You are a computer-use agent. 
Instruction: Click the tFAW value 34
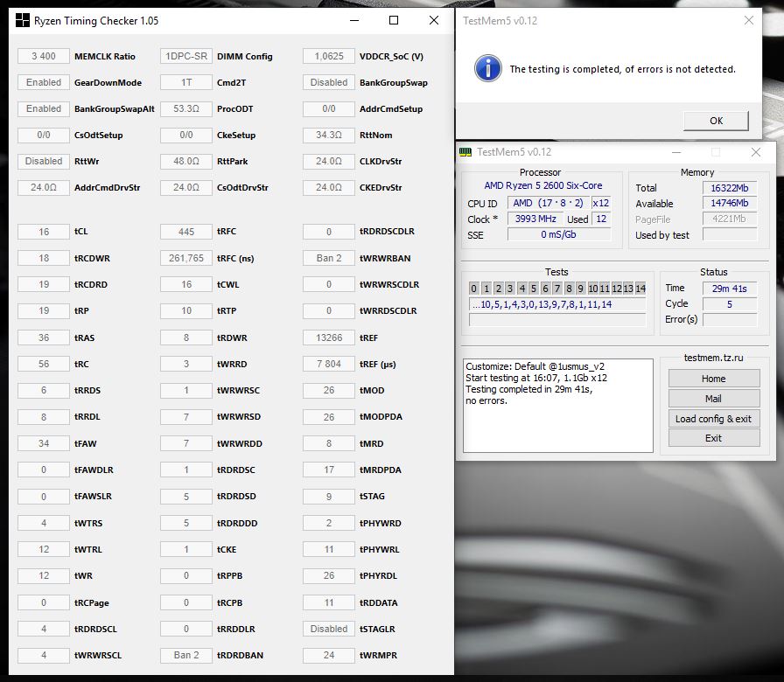point(44,443)
